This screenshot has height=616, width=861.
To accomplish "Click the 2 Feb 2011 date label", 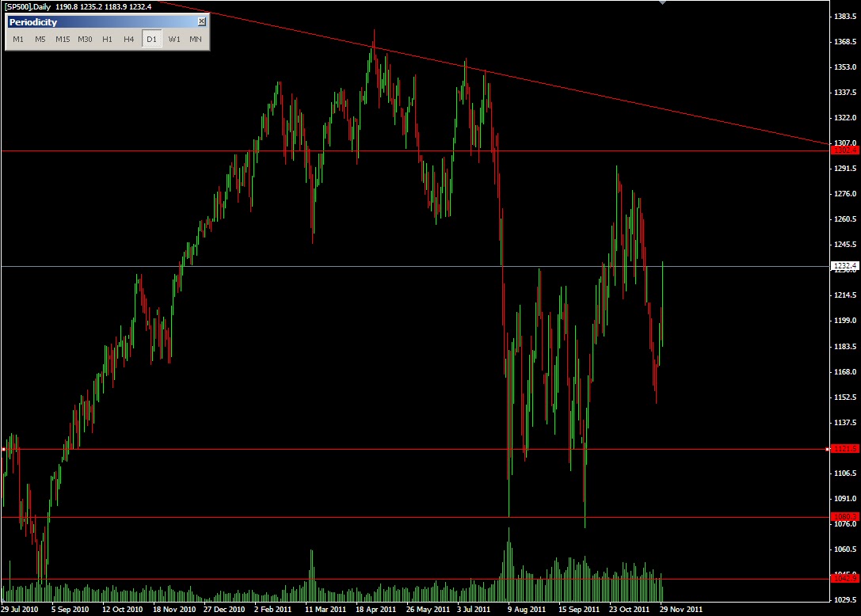I will click(273, 609).
